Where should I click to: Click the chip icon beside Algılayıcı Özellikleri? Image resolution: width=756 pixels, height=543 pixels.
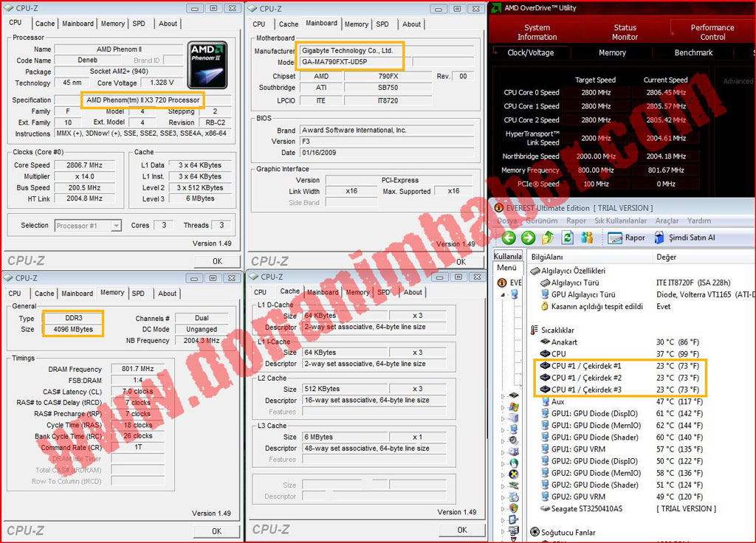(535, 271)
